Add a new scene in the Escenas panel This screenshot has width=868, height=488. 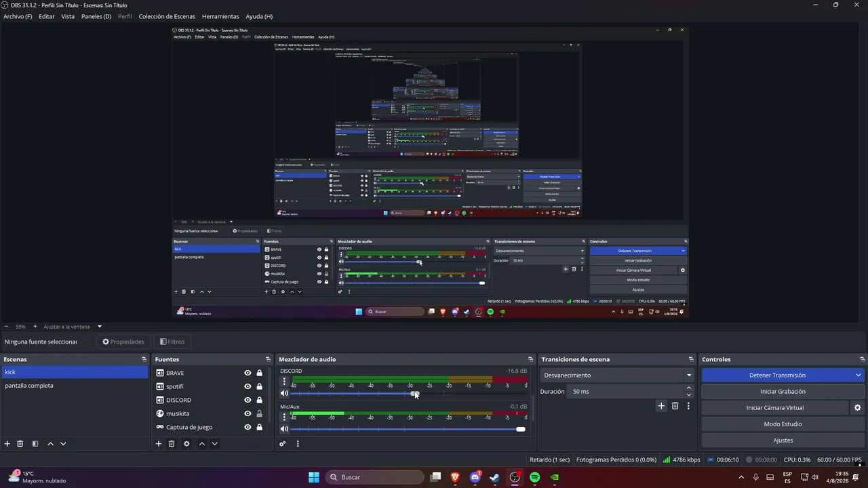click(7, 444)
